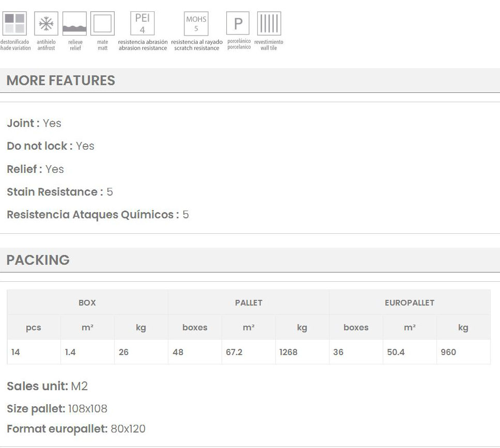Click the BOX column header

point(87,303)
